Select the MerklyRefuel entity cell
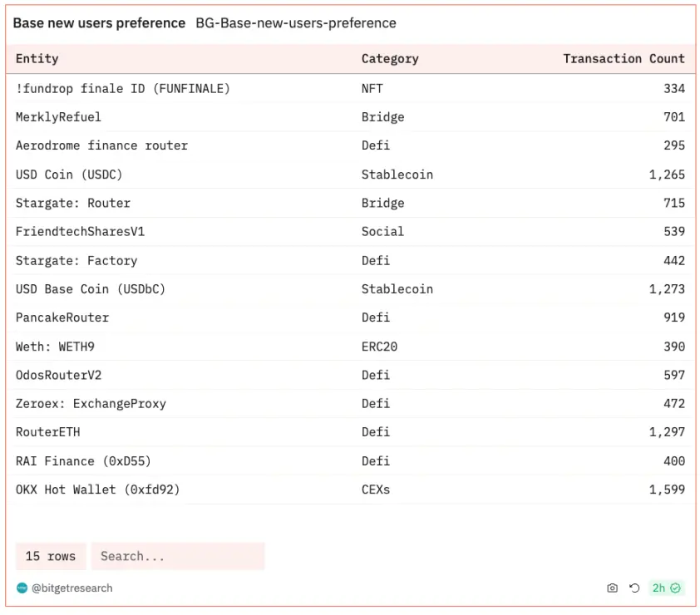The width and height of the screenshot is (700, 615). [58, 117]
